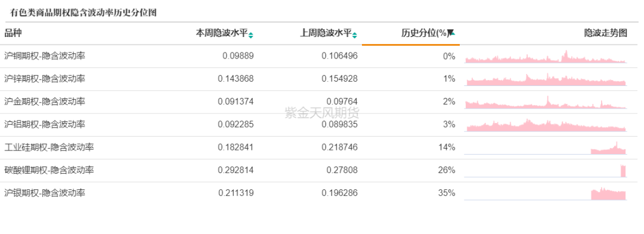Screen dimensions: 644x234
Task: Click last-week value 0.106496
Action: [x=340, y=56]
